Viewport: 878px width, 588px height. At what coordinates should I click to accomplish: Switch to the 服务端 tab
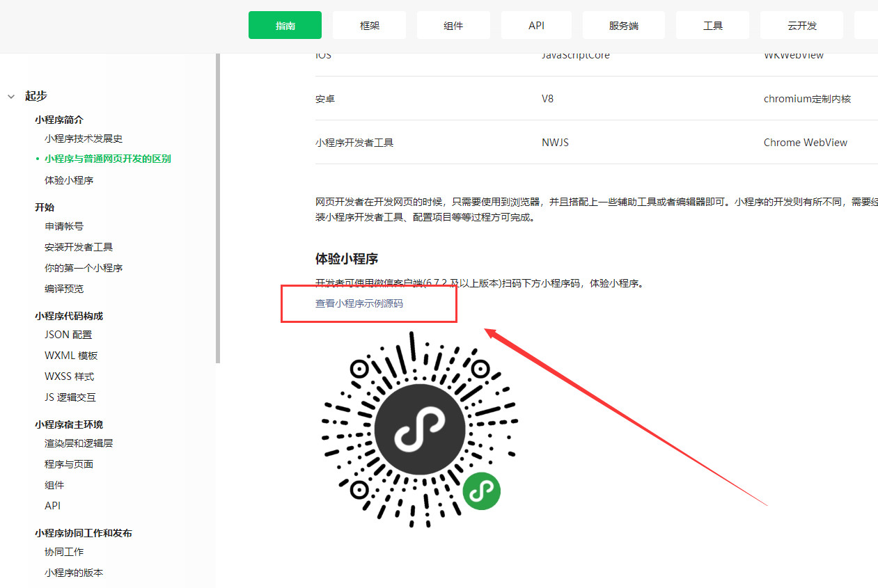pyautogui.click(x=624, y=25)
